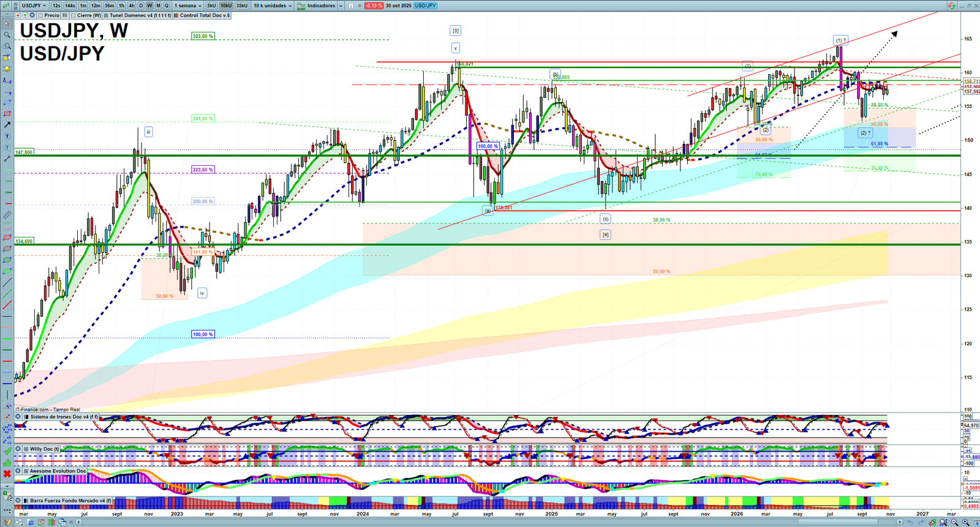Close the Barra Fuerza Fondo Mercado panel
The height and width of the screenshot is (527, 980).
(18, 501)
